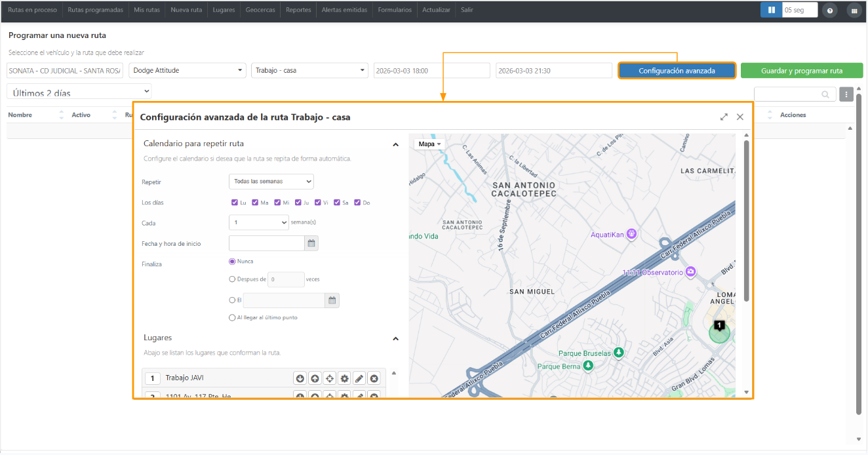Screen dimensions: 868x455
Task: Open calendar picker for Fecha y hora de inicio
Action: 312,243
